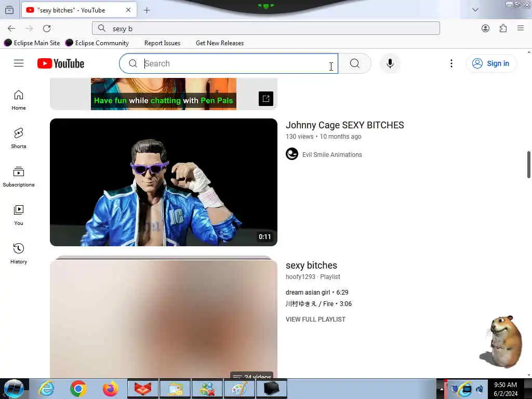Viewport: 532px width, 399px height.
Task: Select the YouTube tab
Action: (79, 10)
